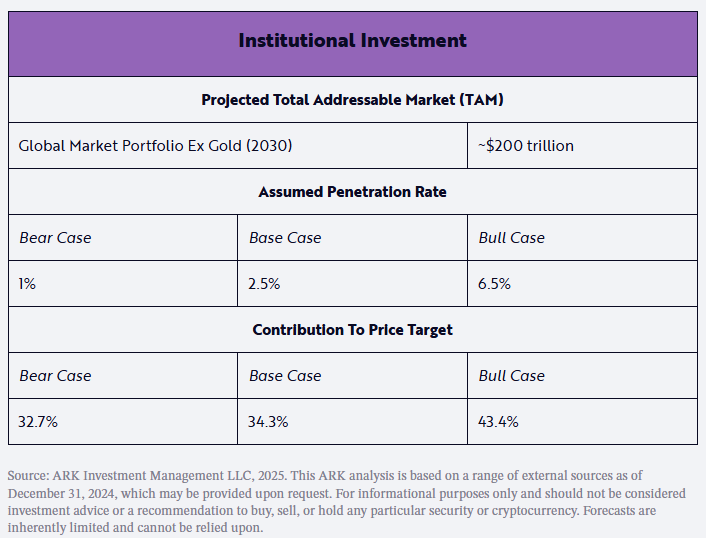Click the Assumed Penetration Rate heading
Image resolution: width=706 pixels, height=538 pixels.
point(352,192)
